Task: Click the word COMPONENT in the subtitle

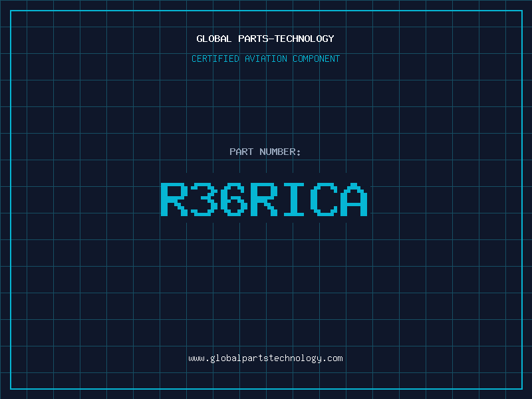Action: click(317, 59)
